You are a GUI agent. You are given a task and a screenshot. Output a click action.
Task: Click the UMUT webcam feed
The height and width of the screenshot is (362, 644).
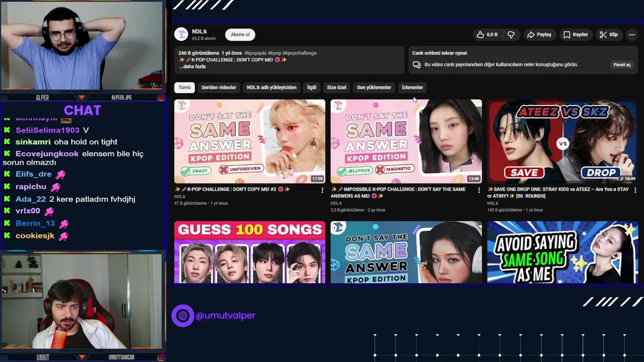82,301
